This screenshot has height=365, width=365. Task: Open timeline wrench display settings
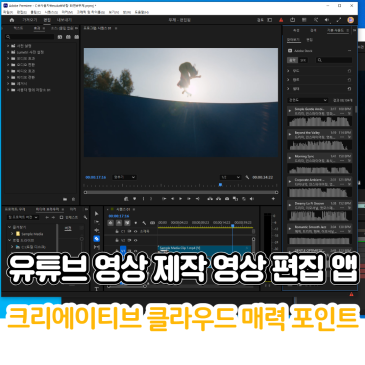point(144,223)
